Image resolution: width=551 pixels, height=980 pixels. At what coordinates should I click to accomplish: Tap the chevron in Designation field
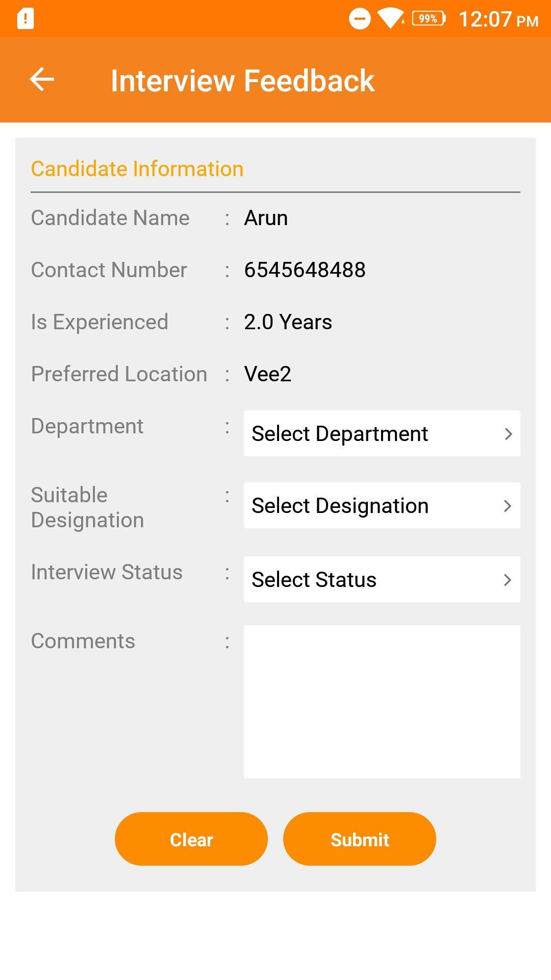pyautogui.click(x=508, y=506)
